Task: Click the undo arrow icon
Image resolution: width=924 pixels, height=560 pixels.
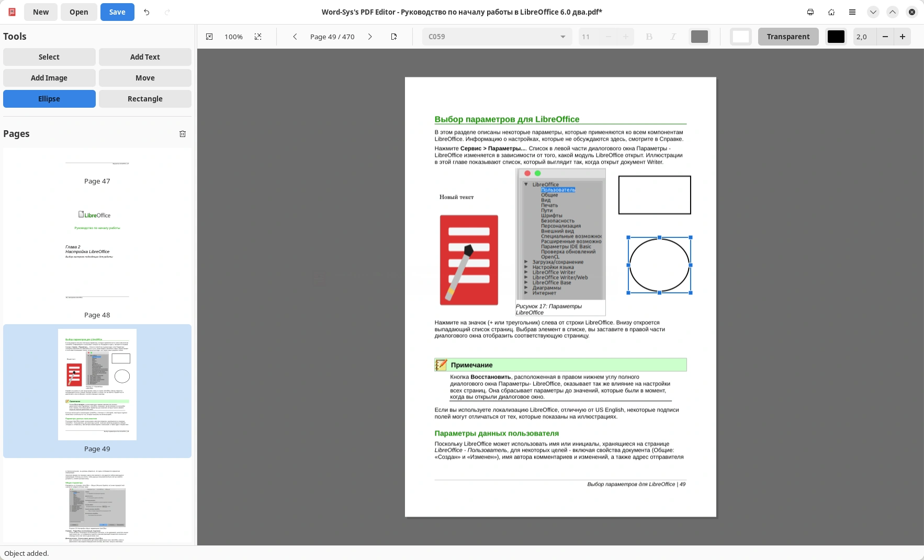Action: [x=147, y=12]
